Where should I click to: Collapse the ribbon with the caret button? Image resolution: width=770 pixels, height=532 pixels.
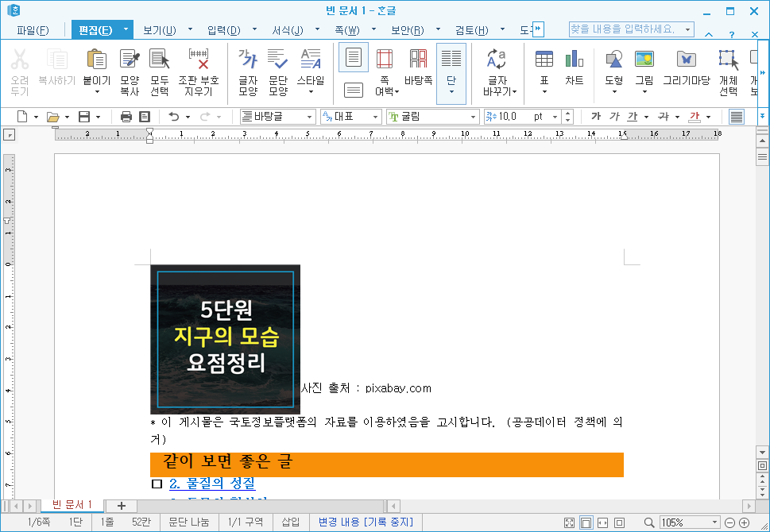(x=709, y=34)
